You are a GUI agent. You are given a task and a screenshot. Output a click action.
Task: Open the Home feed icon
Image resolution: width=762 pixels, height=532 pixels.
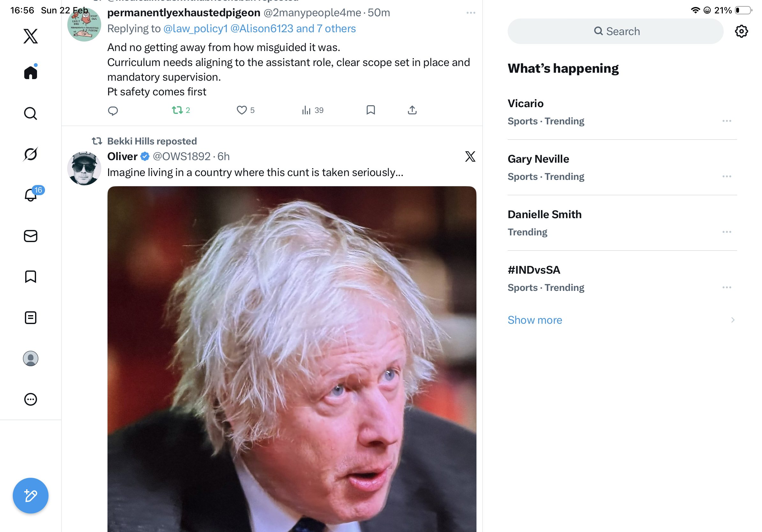tap(31, 72)
